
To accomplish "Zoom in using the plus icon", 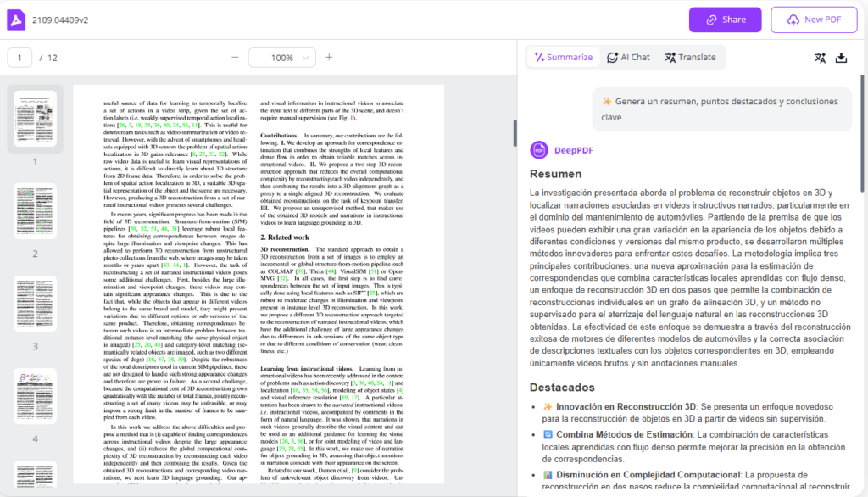I will point(328,58).
